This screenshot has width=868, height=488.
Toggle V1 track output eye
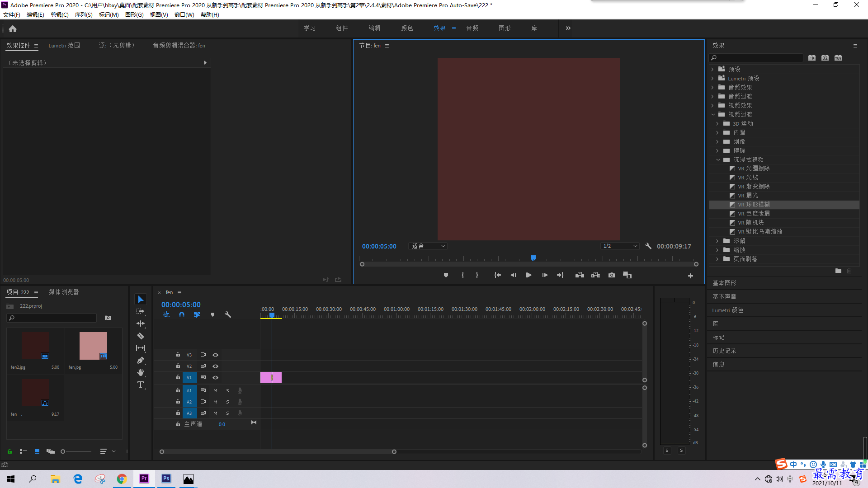pos(216,377)
